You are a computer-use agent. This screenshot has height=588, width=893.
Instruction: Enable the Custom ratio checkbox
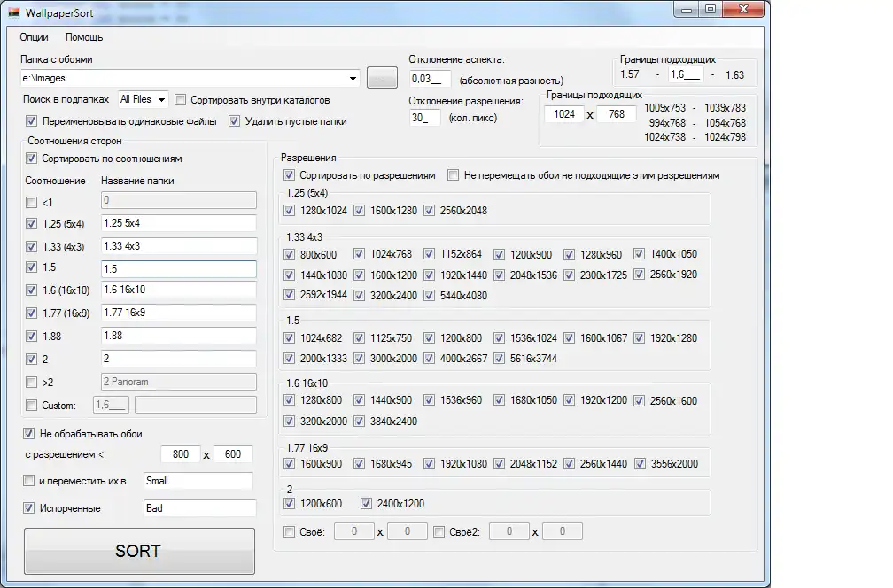[31, 406]
